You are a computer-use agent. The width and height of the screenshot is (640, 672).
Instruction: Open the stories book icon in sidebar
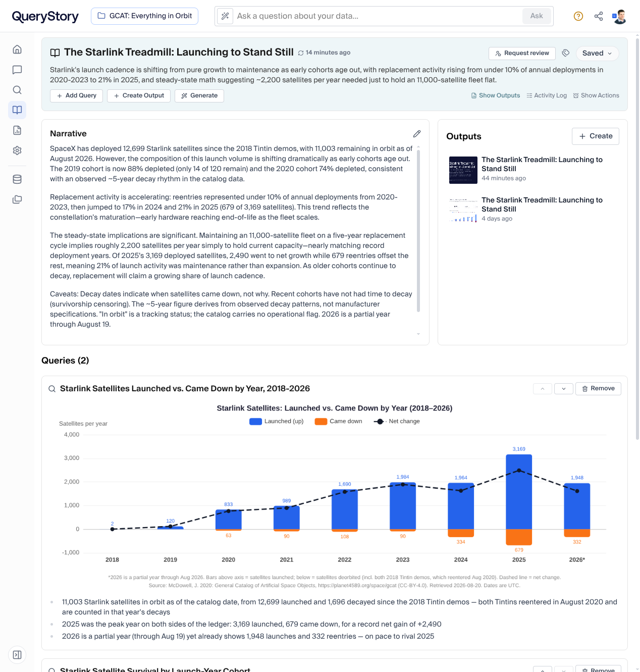pos(17,110)
